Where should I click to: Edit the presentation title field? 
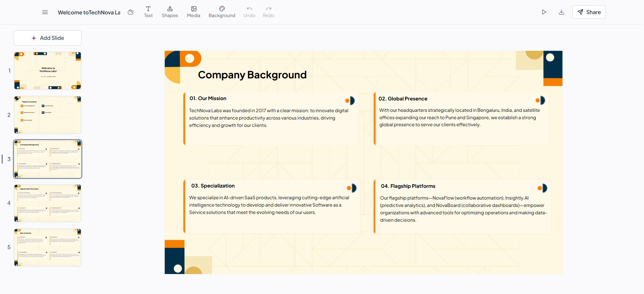click(89, 12)
